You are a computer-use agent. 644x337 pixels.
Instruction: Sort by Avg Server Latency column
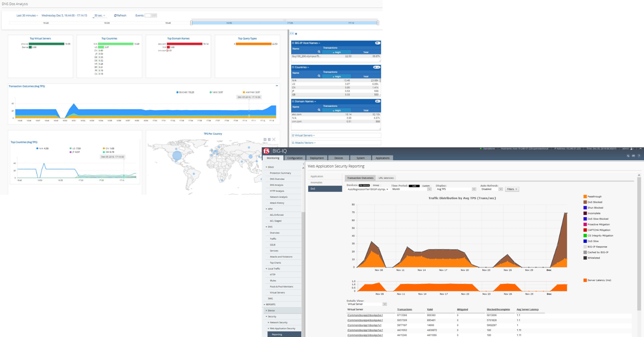(528, 310)
